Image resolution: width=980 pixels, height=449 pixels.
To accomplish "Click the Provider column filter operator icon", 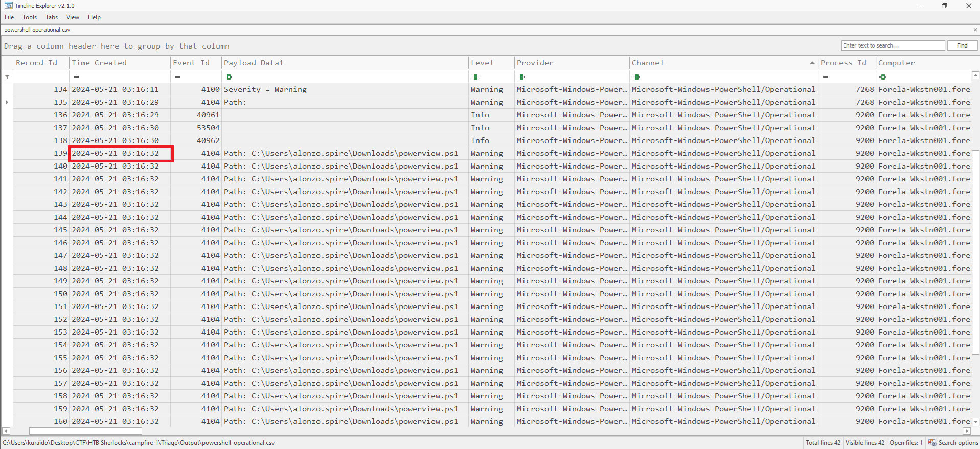I will (x=521, y=77).
